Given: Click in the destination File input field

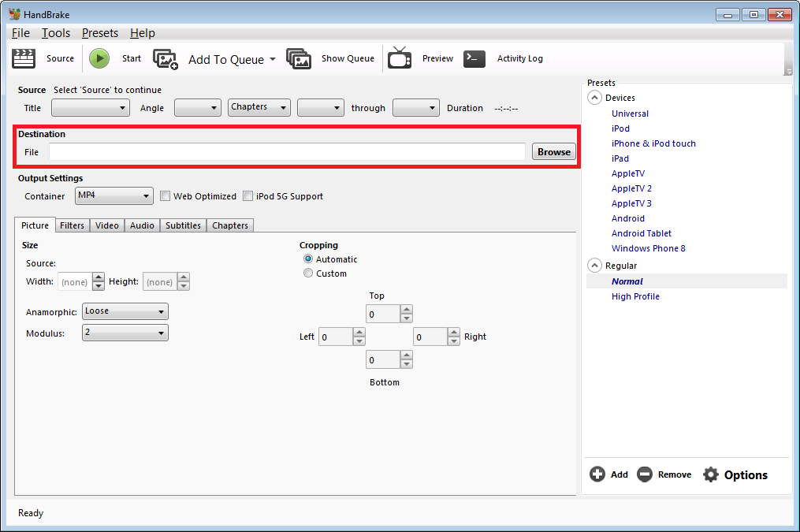Looking at the screenshot, I should pyautogui.click(x=287, y=151).
